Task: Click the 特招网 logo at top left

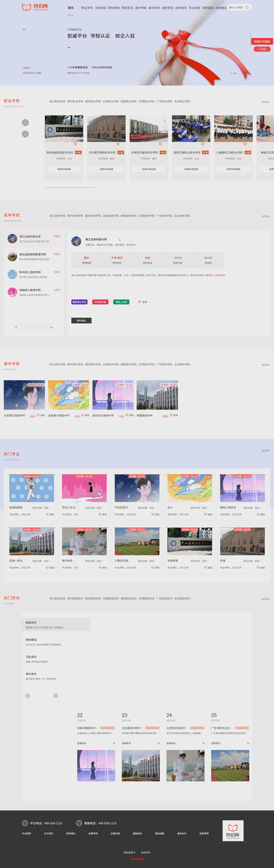Action: click(x=35, y=7)
